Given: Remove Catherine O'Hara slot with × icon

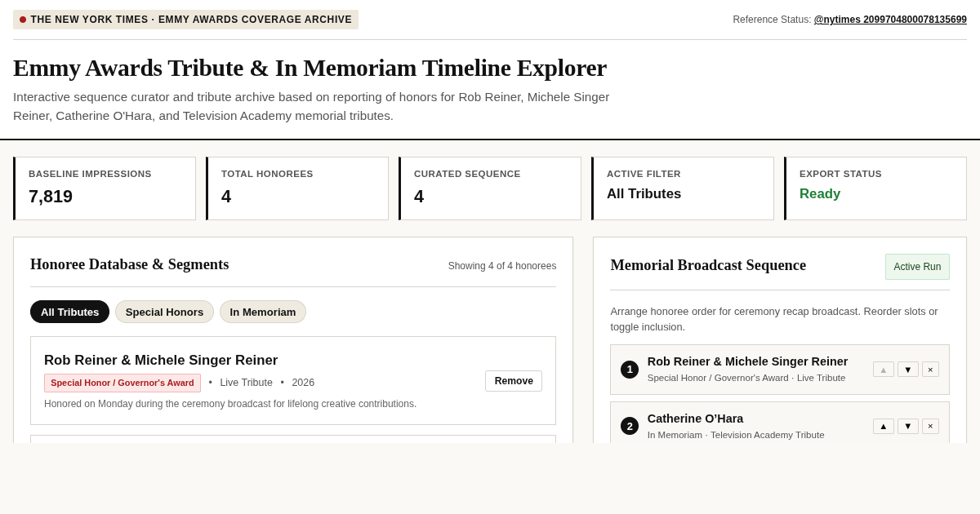Looking at the screenshot, I should 930,427.
